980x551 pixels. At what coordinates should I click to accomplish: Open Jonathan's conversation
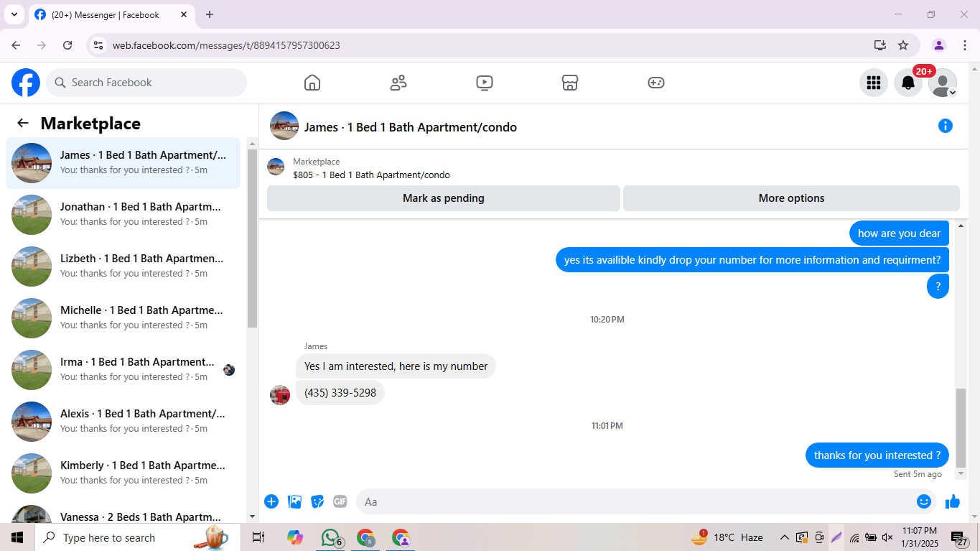(x=123, y=215)
